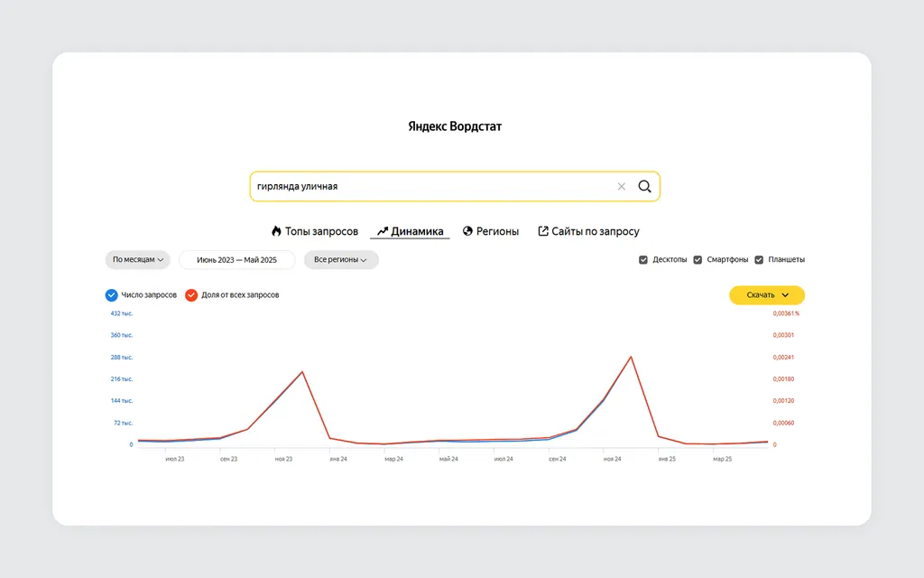Uncheck the Десктопы checkbox
924x578 pixels.
642,259
